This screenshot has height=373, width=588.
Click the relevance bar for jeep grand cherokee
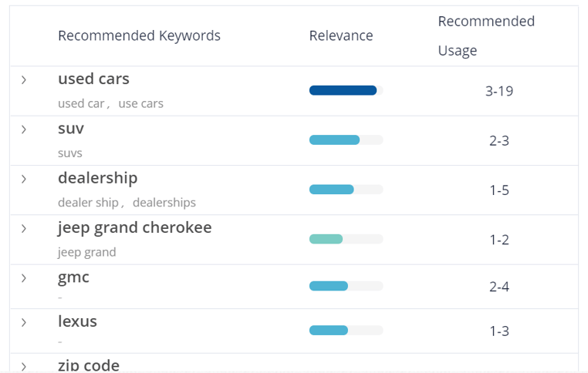(x=346, y=239)
